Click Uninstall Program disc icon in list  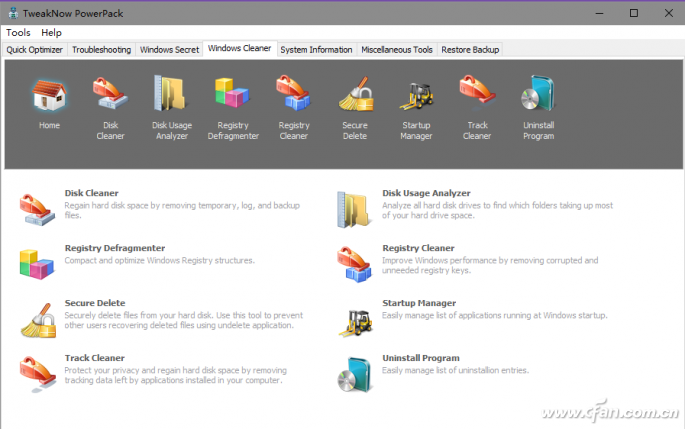pos(354,375)
